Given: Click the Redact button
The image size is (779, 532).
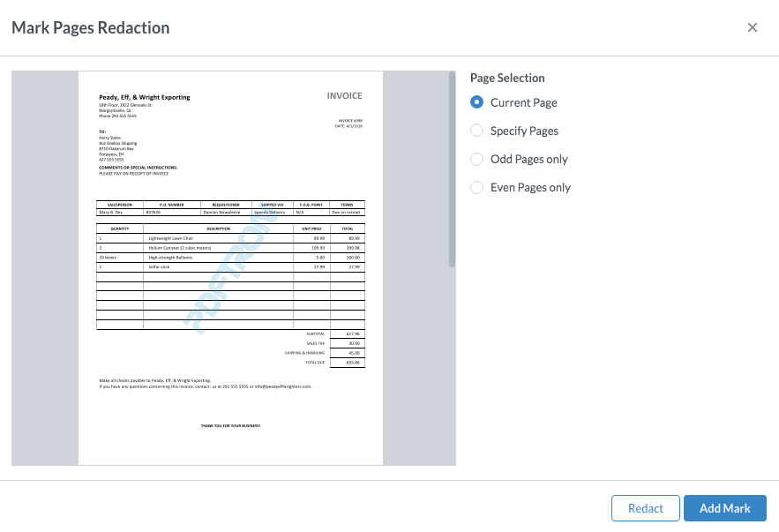Looking at the screenshot, I should tap(645, 508).
